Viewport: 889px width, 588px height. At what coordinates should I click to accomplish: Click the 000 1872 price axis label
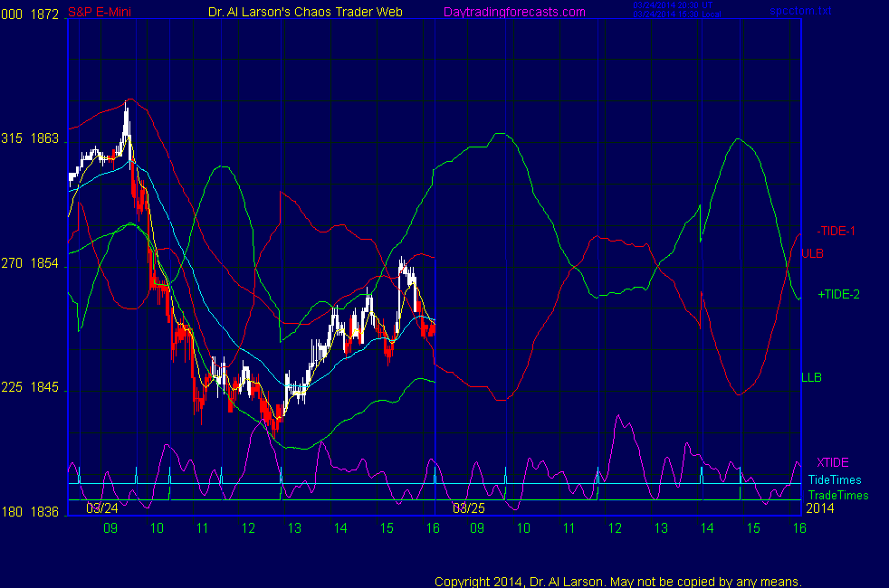tap(30, 14)
